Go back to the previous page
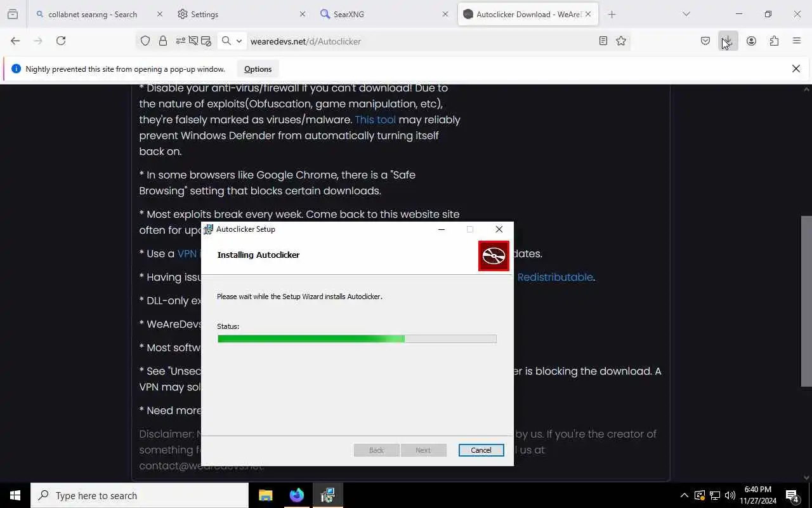The image size is (812, 508). click(x=15, y=41)
